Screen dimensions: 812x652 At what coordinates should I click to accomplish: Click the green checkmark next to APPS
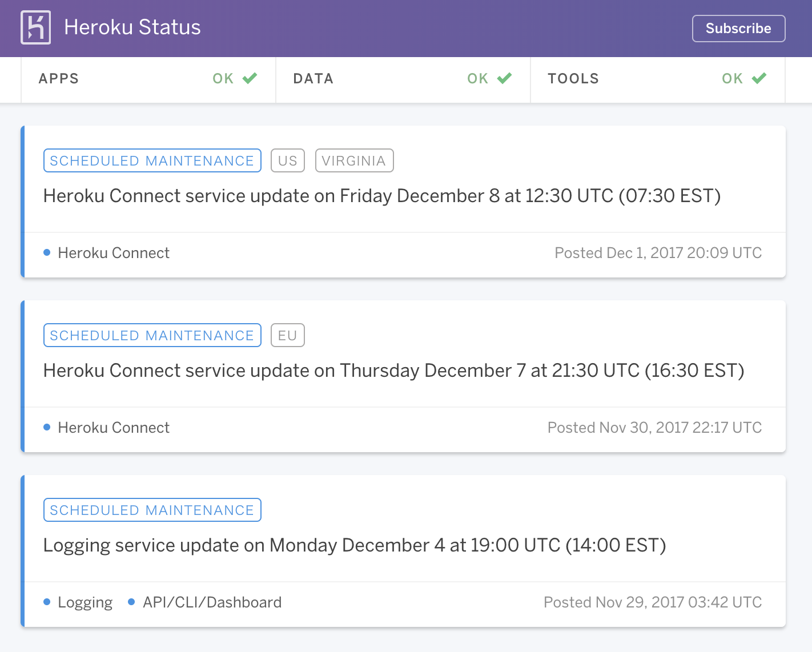click(x=250, y=78)
